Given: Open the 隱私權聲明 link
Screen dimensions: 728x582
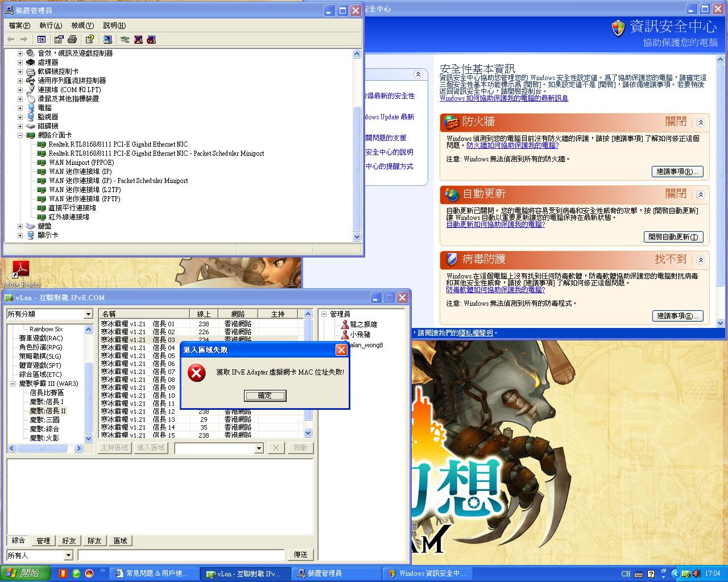Looking at the screenshot, I should (475, 333).
